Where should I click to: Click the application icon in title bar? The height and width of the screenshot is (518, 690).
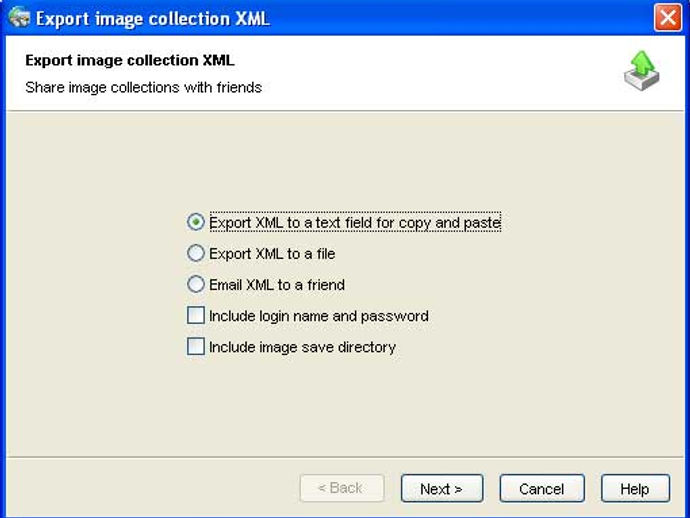tap(19, 18)
